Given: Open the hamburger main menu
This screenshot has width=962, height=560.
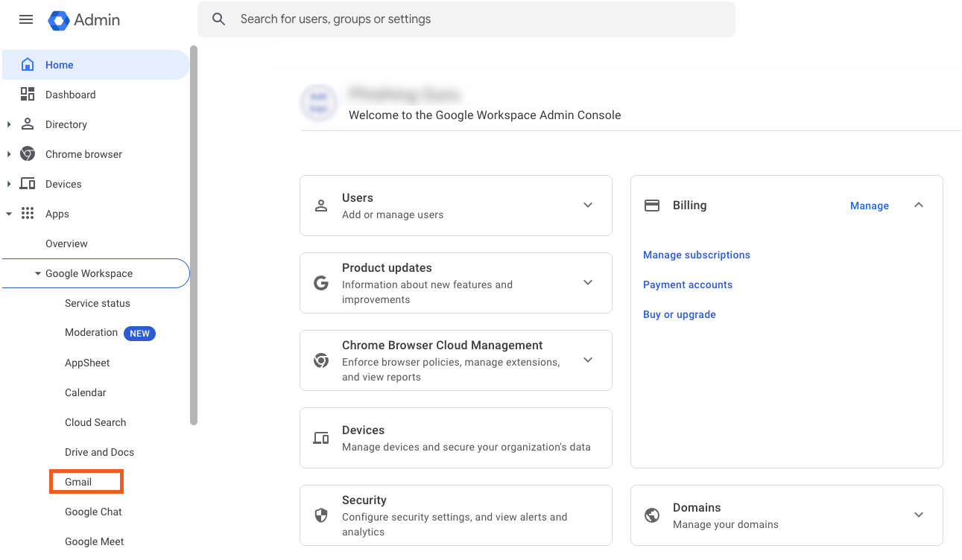Looking at the screenshot, I should (x=26, y=20).
